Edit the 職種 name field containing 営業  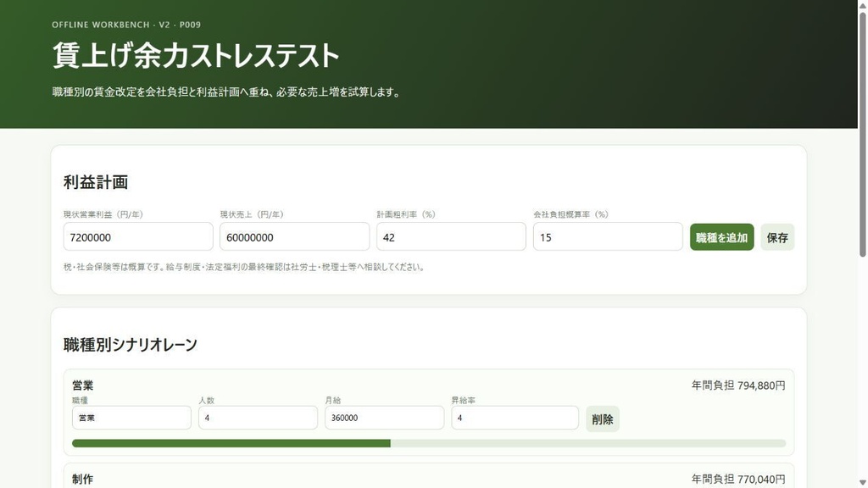tap(131, 418)
